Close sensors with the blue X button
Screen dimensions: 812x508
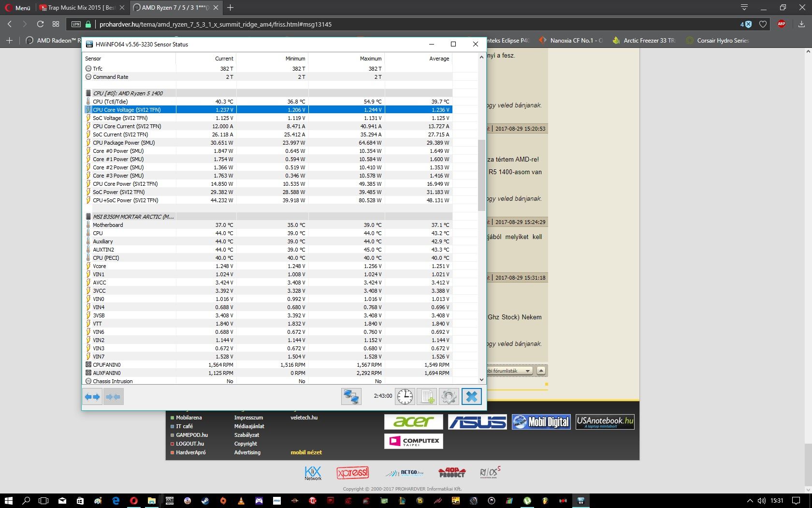click(x=472, y=397)
